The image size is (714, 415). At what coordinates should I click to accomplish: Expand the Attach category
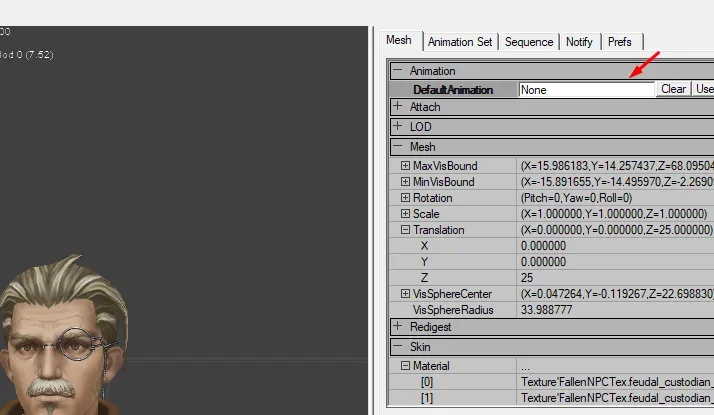tap(398, 106)
